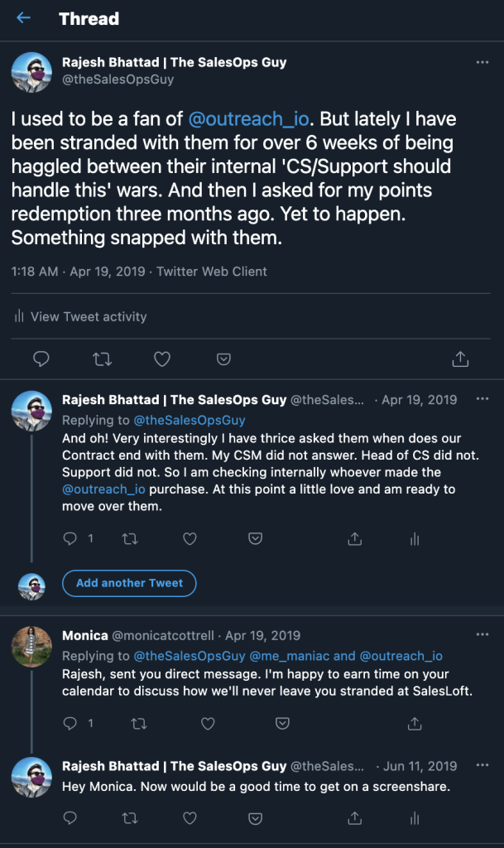The width and height of the screenshot is (504, 848).
Task: Open more options on Monica's reply
Action: click(x=482, y=635)
